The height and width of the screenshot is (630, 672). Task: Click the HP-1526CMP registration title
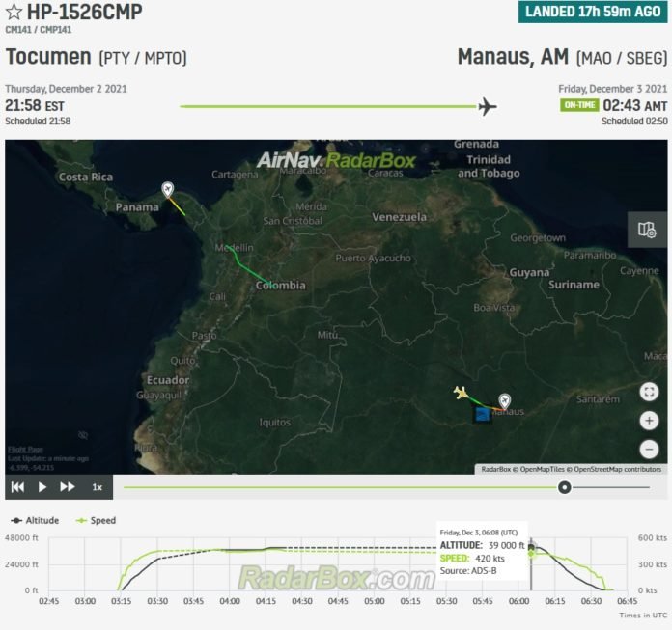(84, 12)
